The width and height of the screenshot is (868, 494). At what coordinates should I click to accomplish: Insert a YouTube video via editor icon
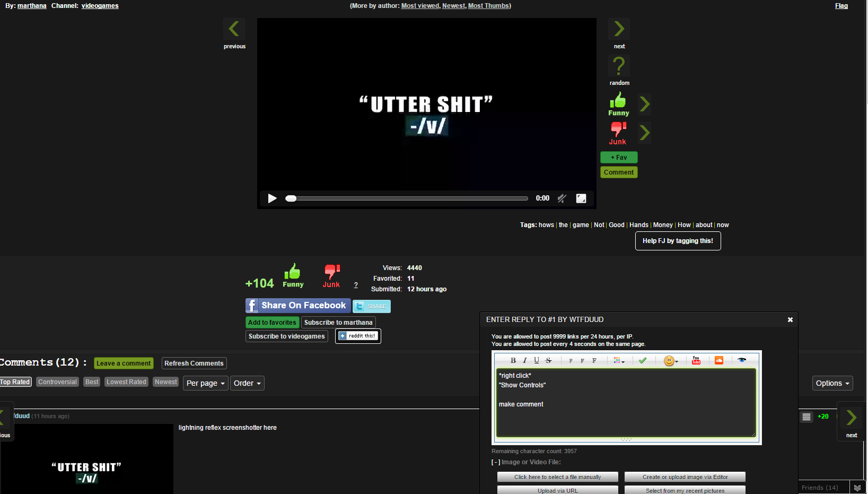coord(696,360)
